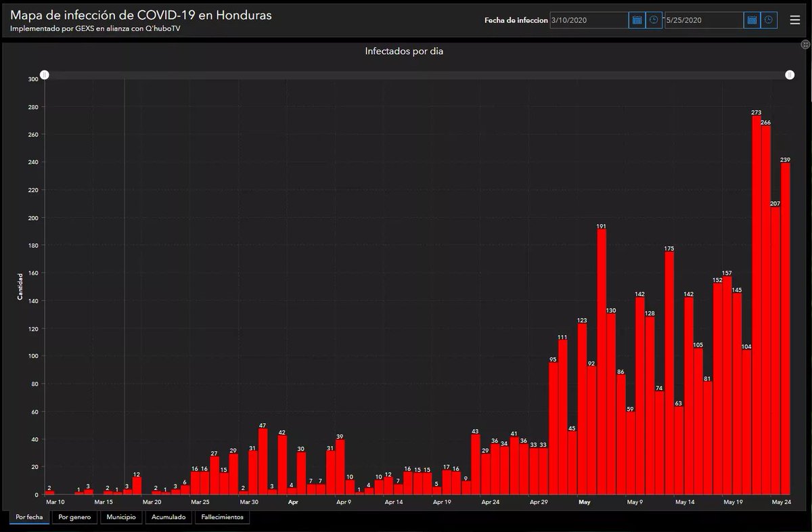Screen dimensions: 812x532
Task: Select the bar labeled 47
Action: pos(263,462)
